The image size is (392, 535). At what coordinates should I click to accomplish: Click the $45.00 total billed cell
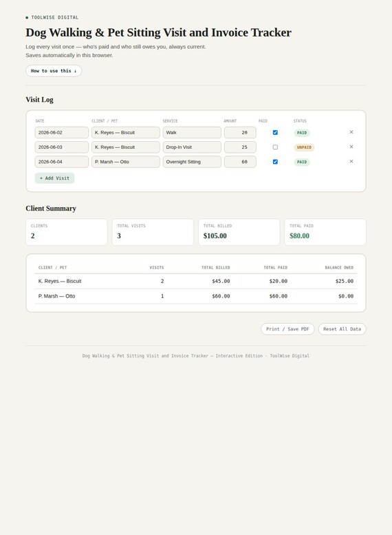pyautogui.click(x=221, y=281)
